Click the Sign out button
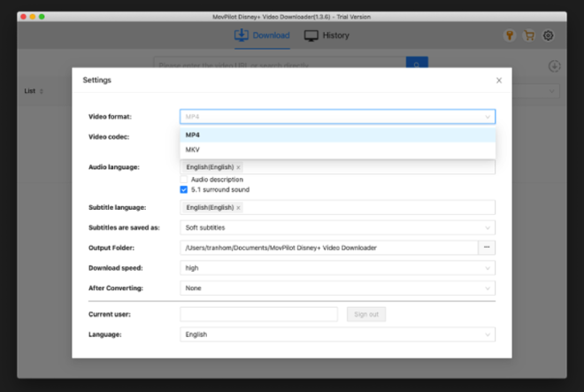The width and height of the screenshot is (584, 392). [x=366, y=314]
